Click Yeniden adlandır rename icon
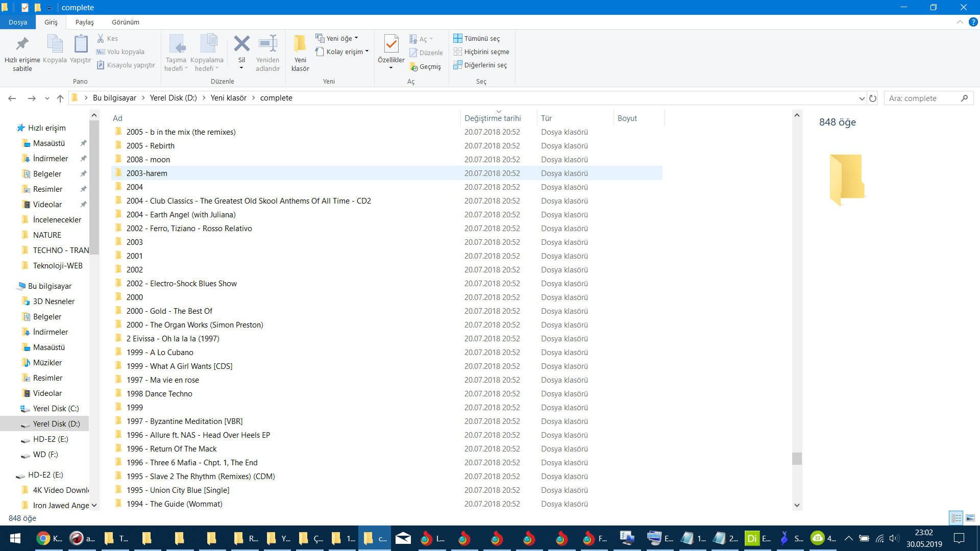This screenshot has height=551, width=980. (x=267, y=44)
